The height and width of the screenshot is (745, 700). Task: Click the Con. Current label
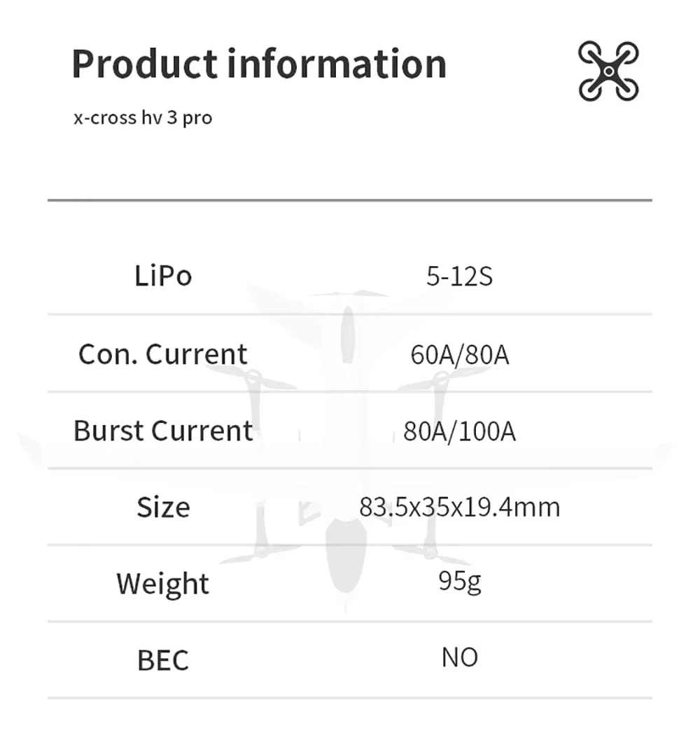pyautogui.click(x=163, y=354)
